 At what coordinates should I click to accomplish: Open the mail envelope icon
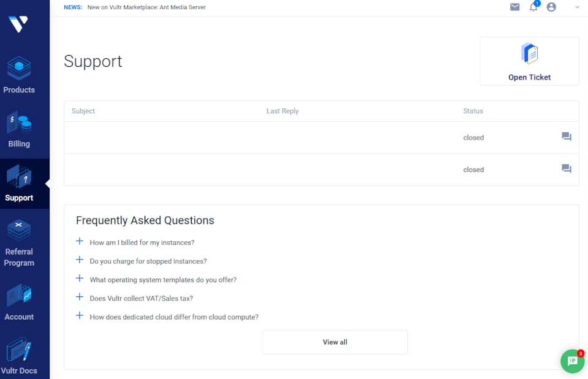tap(515, 7)
